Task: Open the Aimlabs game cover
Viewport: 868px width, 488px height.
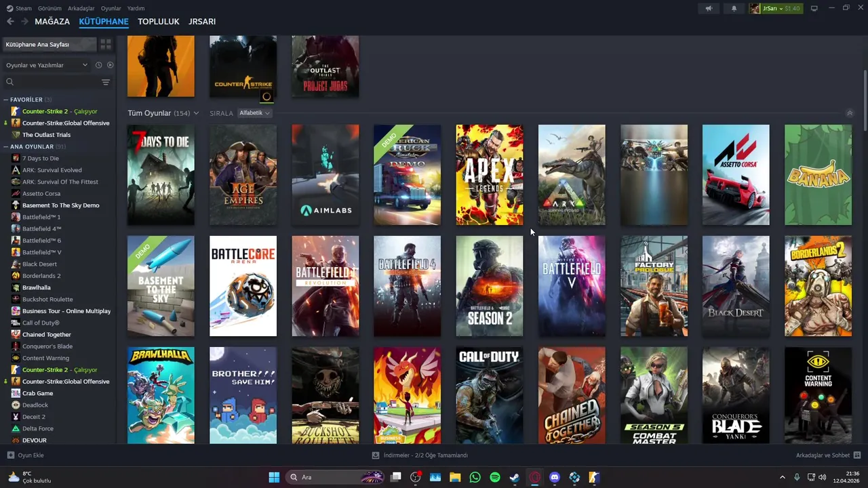Action: pos(325,175)
